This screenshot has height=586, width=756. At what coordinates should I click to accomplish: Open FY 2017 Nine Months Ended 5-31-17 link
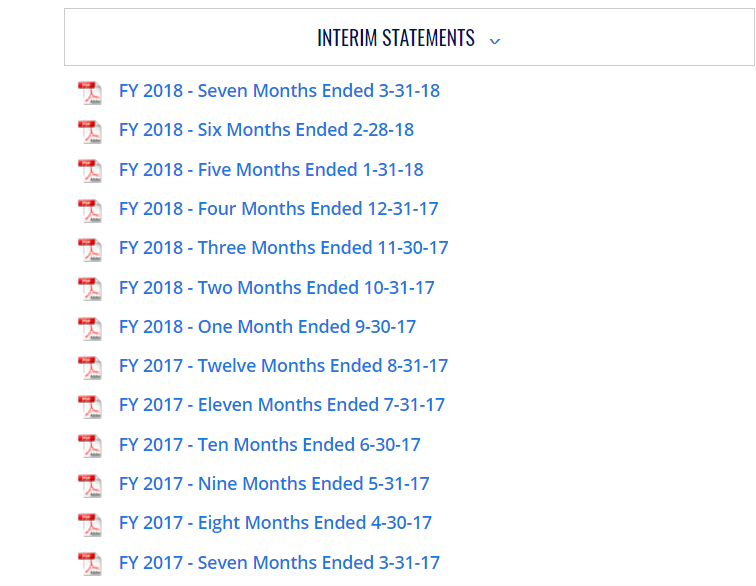(274, 484)
